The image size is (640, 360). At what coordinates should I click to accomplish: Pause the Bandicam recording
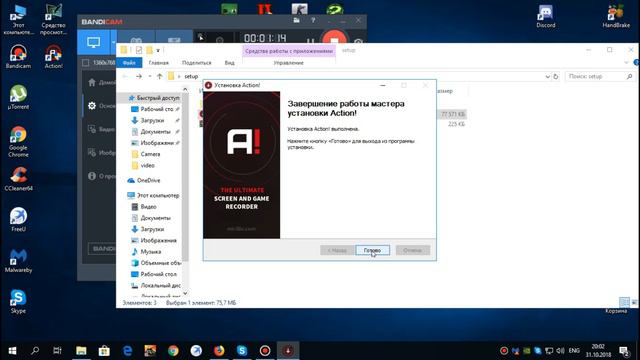click(x=310, y=40)
